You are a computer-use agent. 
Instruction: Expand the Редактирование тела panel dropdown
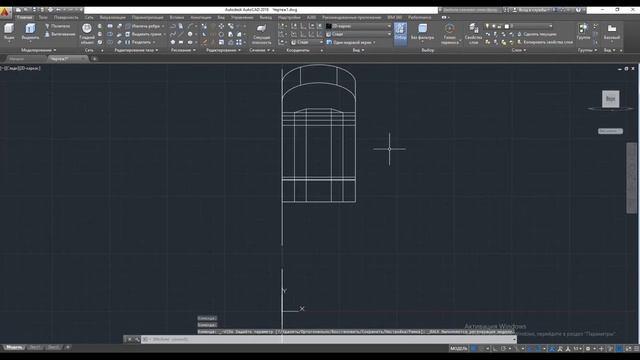pos(137,50)
